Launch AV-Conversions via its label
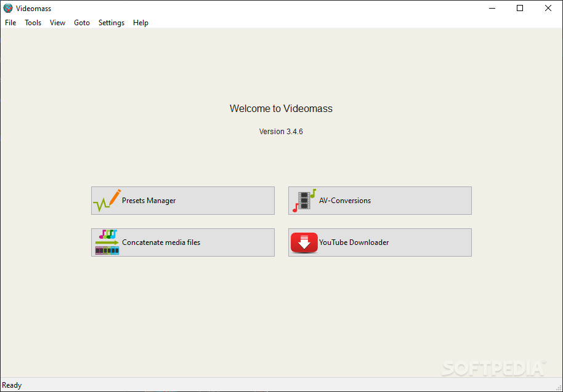The image size is (563, 392). pyautogui.click(x=345, y=201)
